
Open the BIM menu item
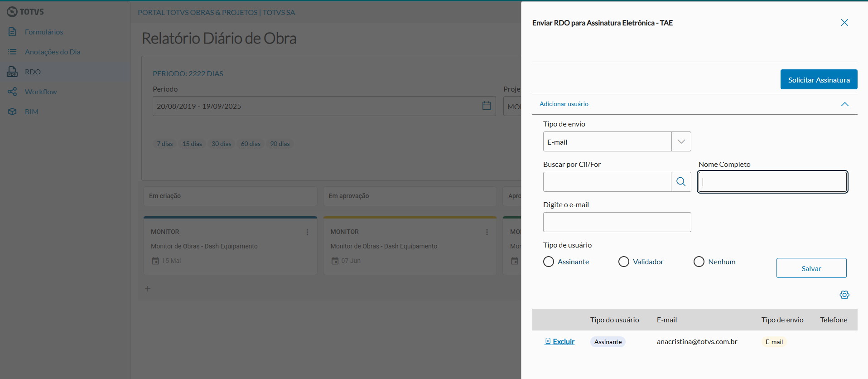click(32, 112)
